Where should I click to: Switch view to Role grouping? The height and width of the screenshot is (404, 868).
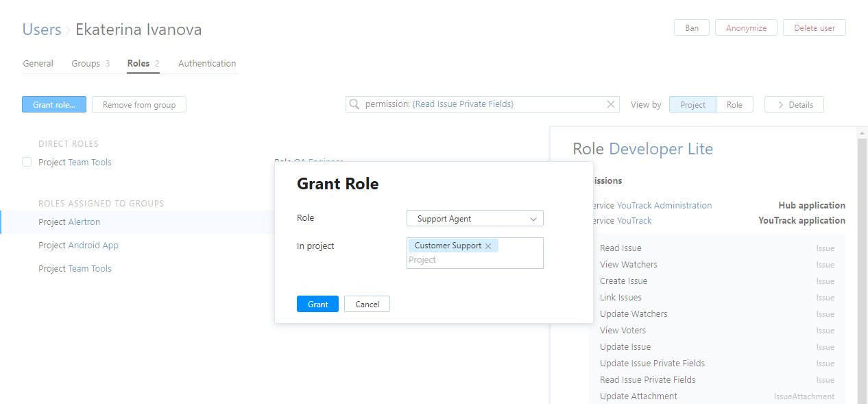coord(734,105)
